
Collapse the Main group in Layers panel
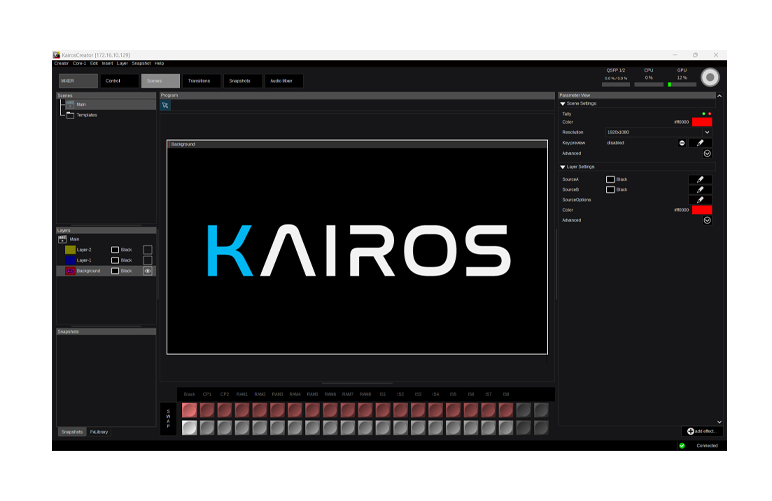tap(63, 240)
